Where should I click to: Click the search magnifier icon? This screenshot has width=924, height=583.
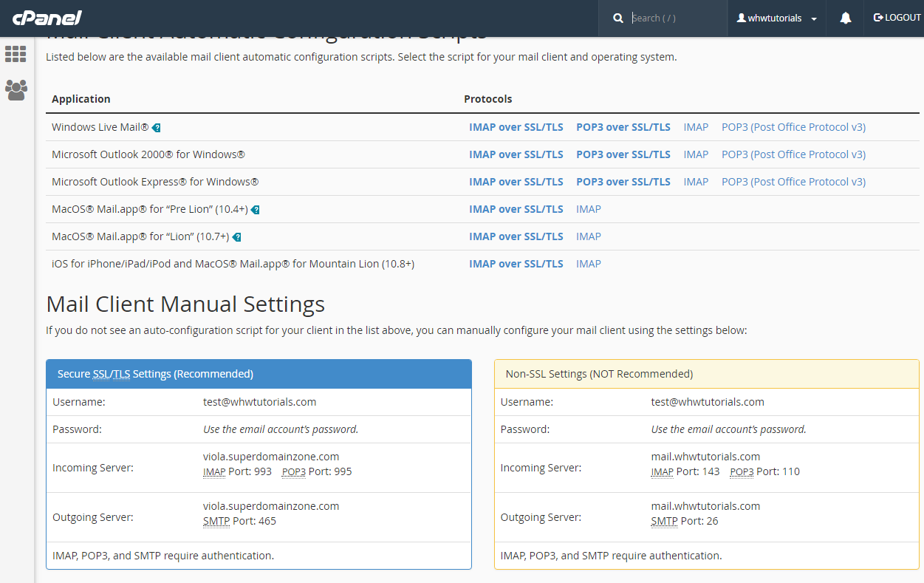click(618, 18)
